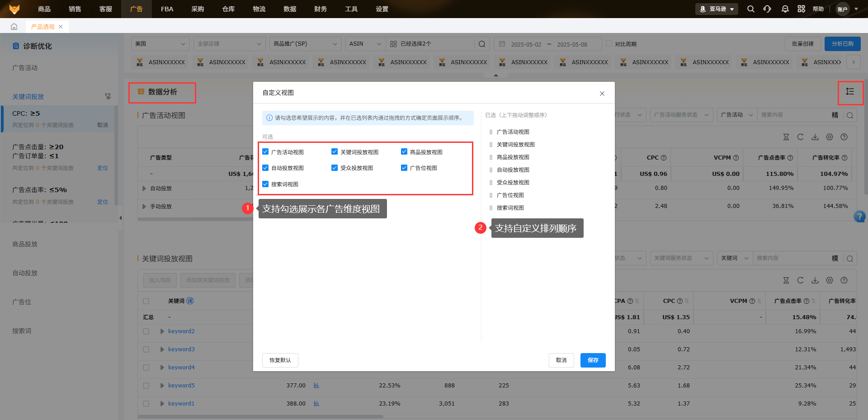Click the 批量创建 button

pyautogui.click(x=803, y=44)
